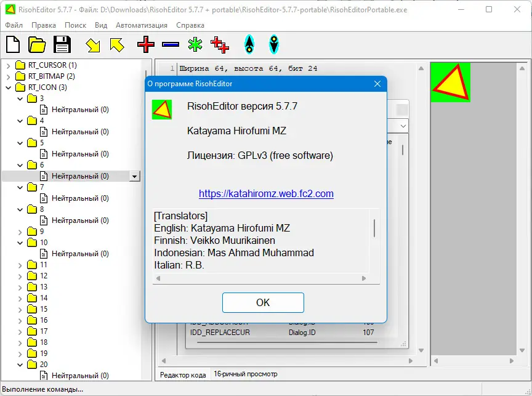Screen dimensions: 532x396
Task: Click translators list vertical scrollbar thumb
Action: pos(374,228)
